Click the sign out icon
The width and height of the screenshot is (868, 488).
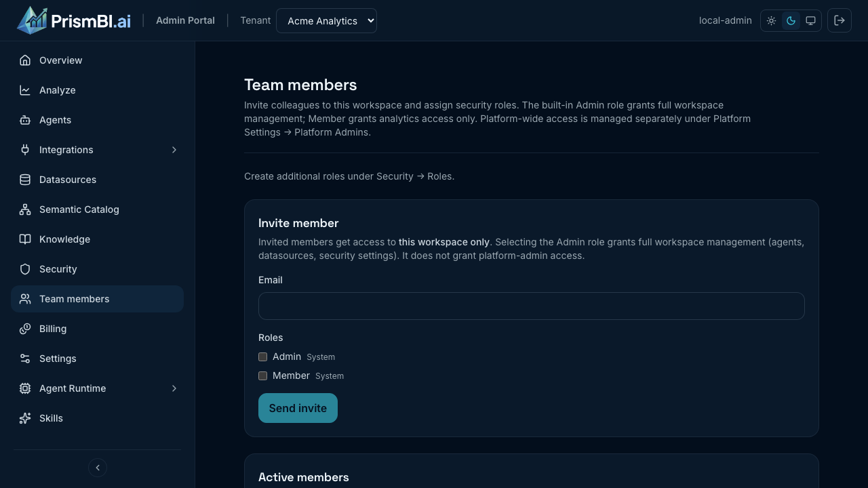[x=840, y=20]
